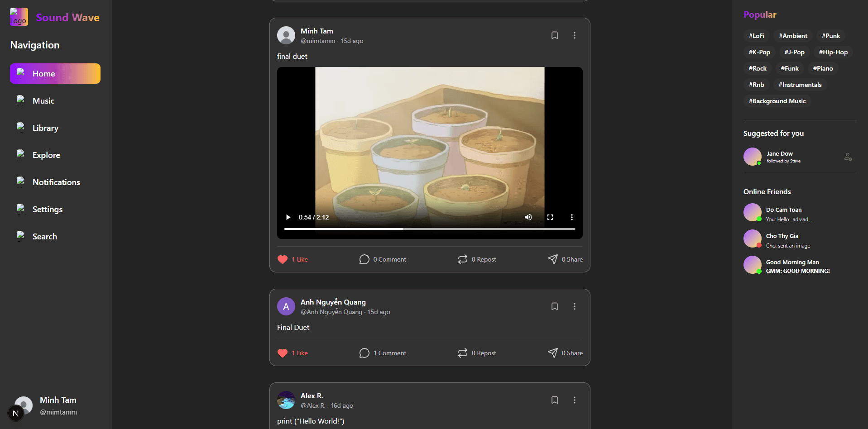Bookmark Alex R.'s post
Image resolution: width=868 pixels, height=429 pixels.
tap(554, 400)
